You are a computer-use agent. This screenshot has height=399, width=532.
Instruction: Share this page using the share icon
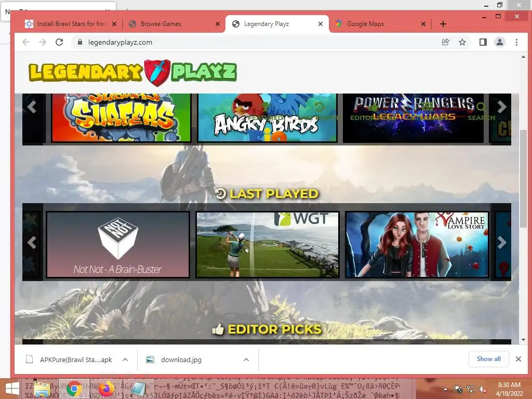click(x=445, y=42)
